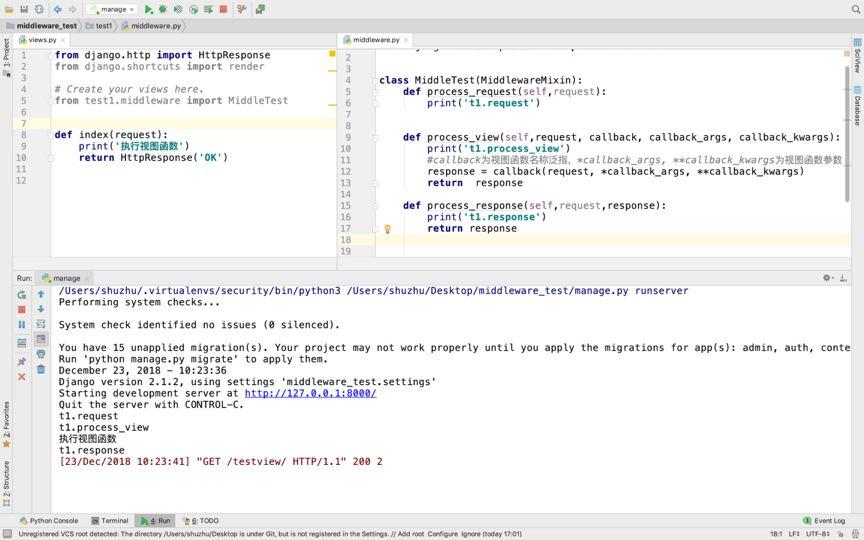Stop the process from the top toolbar
The width and height of the screenshot is (864, 540).
tap(223, 9)
